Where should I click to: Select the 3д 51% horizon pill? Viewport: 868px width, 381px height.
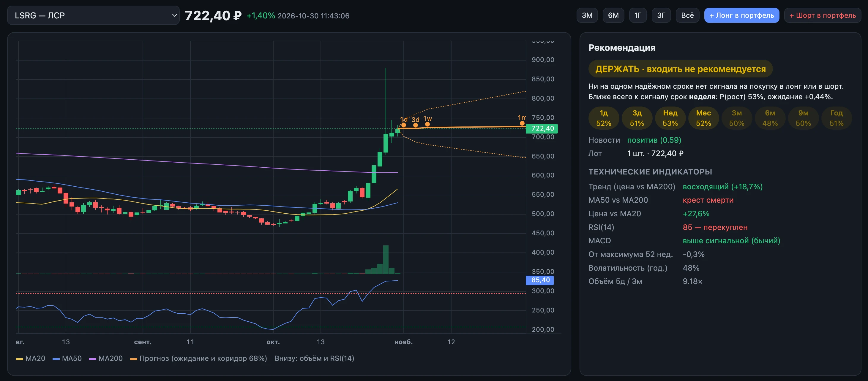(637, 118)
